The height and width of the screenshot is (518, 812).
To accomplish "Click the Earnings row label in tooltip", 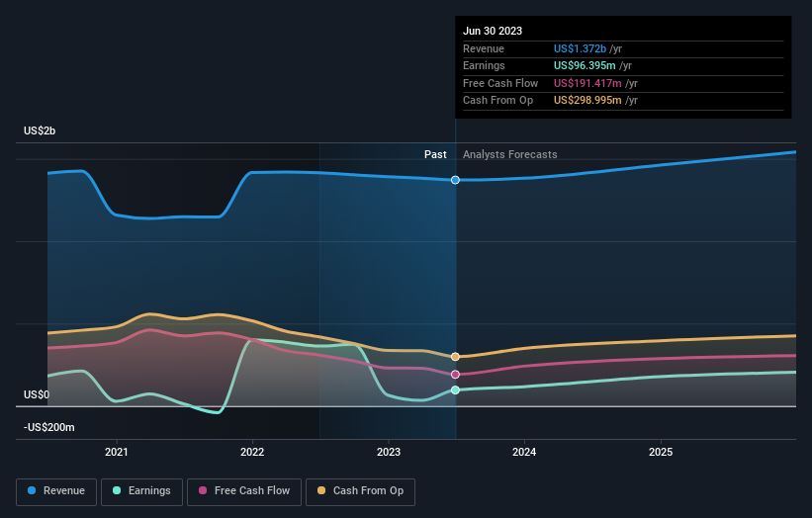I will (484, 65).
